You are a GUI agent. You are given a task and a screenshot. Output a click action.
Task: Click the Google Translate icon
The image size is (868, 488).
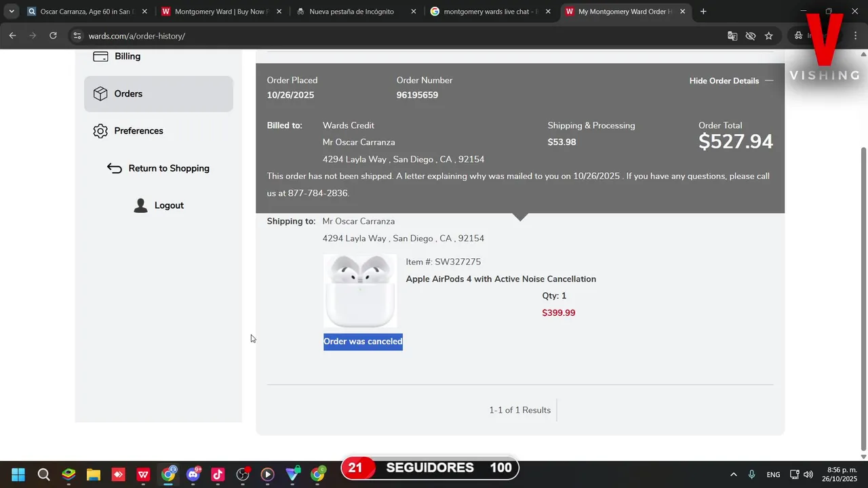click(732, 36)
